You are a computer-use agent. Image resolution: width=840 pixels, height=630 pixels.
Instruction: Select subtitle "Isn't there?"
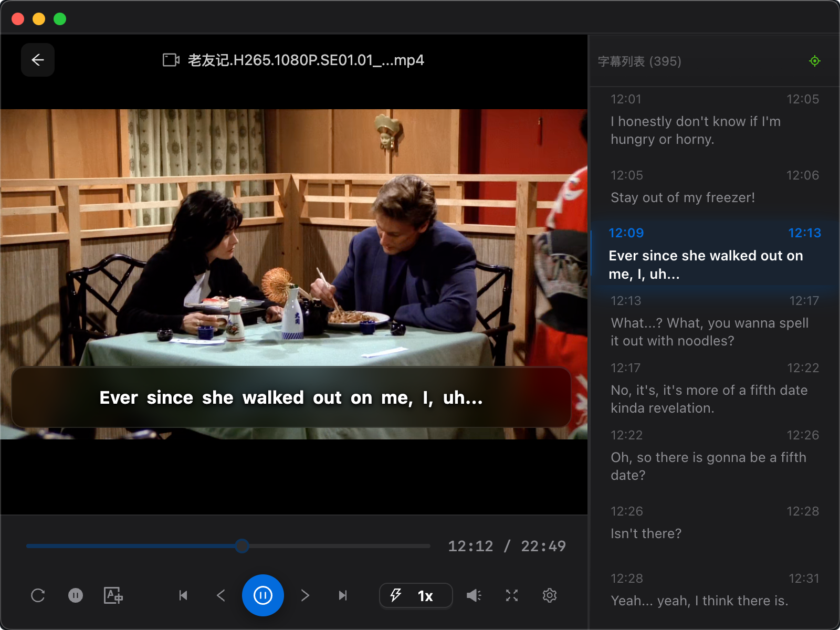click(x=646, y=533)
